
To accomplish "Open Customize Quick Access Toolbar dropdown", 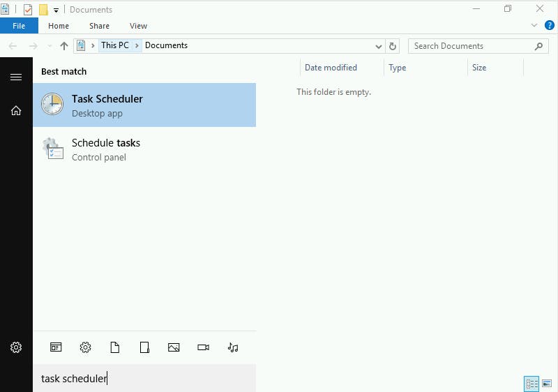I will 56,10.
